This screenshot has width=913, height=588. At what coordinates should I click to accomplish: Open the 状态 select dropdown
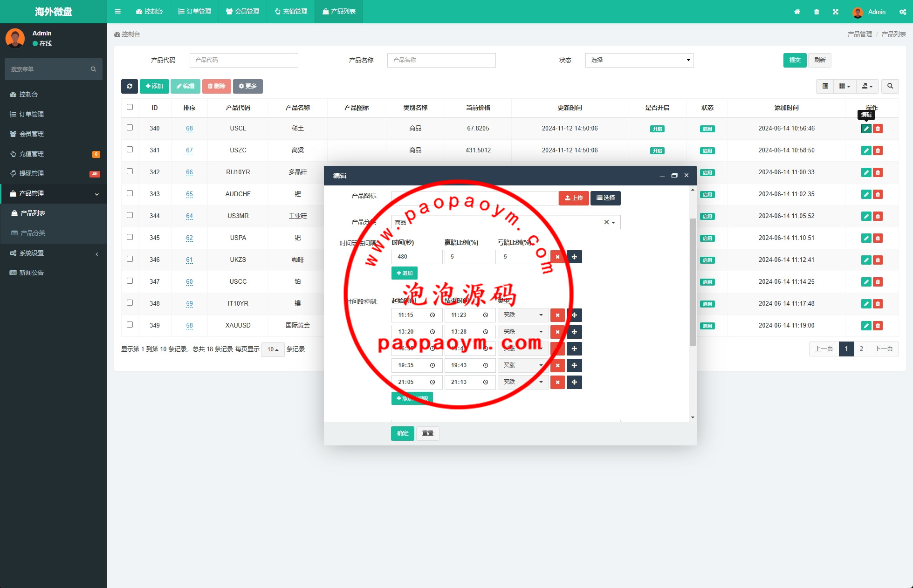click(x=639, y=60)
